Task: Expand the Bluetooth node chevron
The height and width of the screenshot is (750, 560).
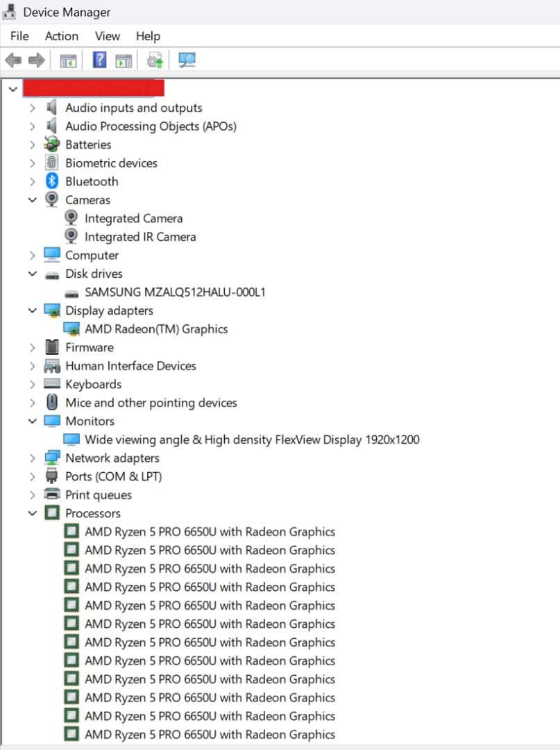Action: [x=32, y=182]
